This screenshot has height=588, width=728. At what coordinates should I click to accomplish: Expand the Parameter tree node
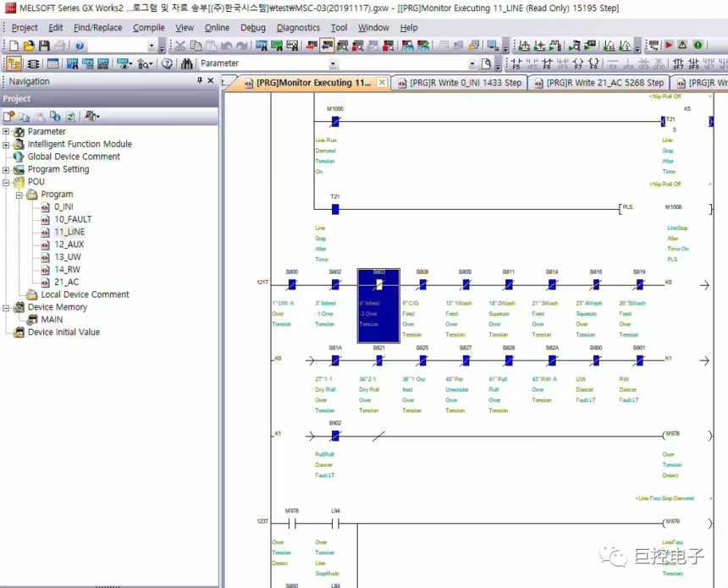coord(6,132)
